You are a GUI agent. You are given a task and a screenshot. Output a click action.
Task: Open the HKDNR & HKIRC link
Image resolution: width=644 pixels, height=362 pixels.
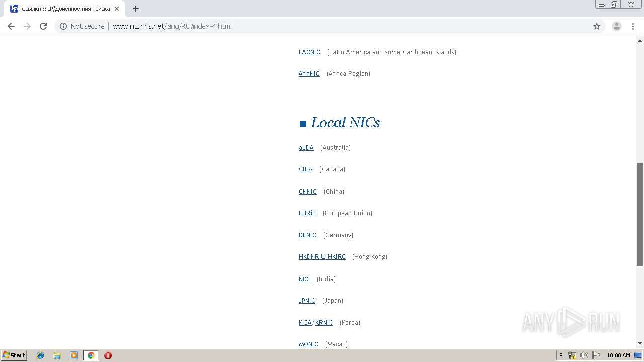(x=322, y=256)
